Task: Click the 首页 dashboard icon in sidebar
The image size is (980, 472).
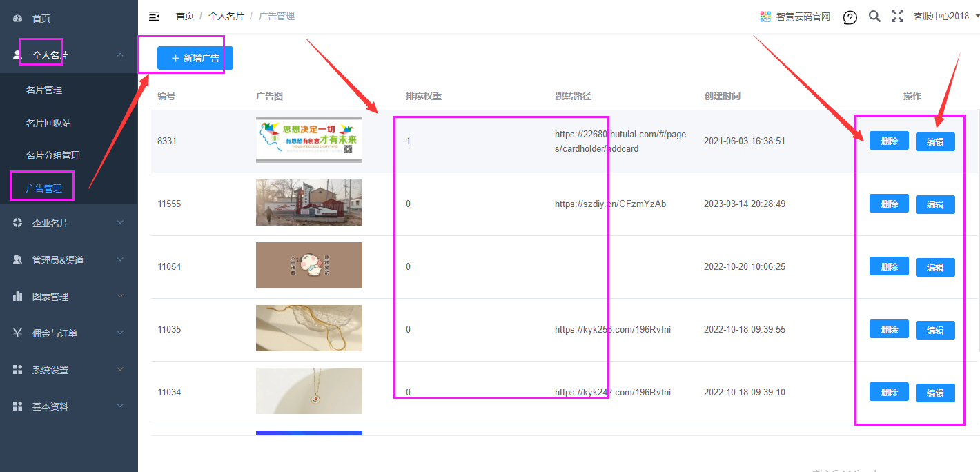Action: pos(18,19)
